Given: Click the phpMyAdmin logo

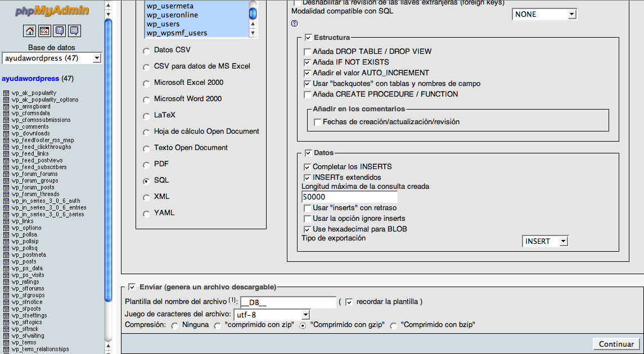Looking at the screenshot, I should (x=52, y=10).
